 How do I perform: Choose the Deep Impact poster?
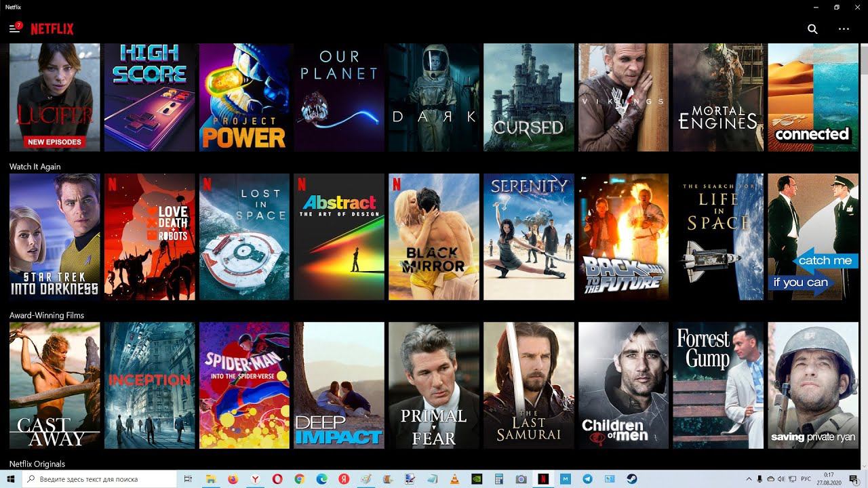[339, 385]
